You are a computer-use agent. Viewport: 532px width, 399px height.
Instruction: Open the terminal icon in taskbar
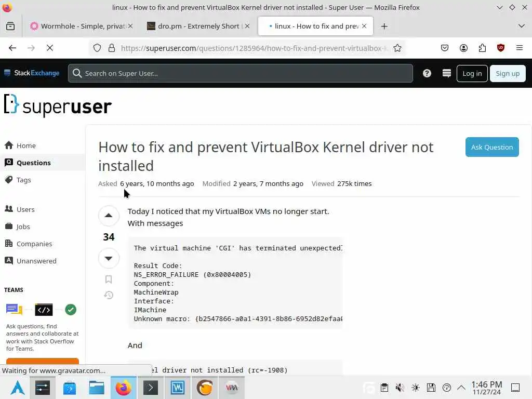(x=151, y=388)
